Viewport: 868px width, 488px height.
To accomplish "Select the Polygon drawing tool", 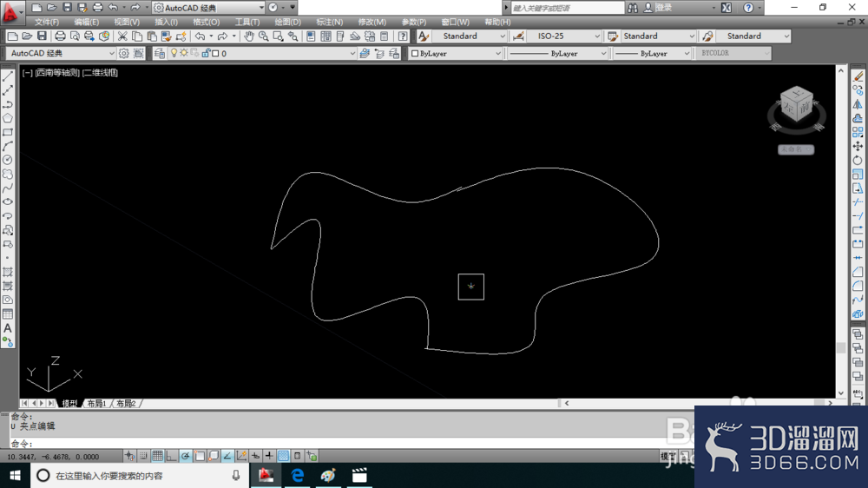I will point(8,118).
